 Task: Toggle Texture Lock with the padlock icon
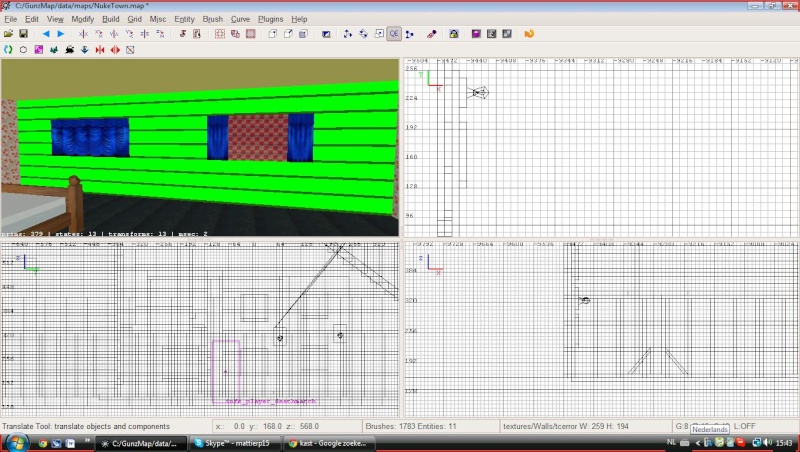click(454, 34)
